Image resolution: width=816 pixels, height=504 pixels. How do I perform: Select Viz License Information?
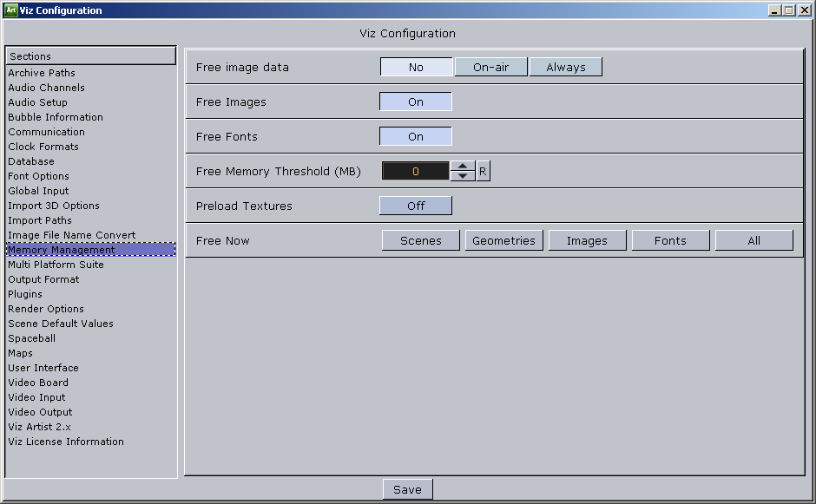coord(66,441)
